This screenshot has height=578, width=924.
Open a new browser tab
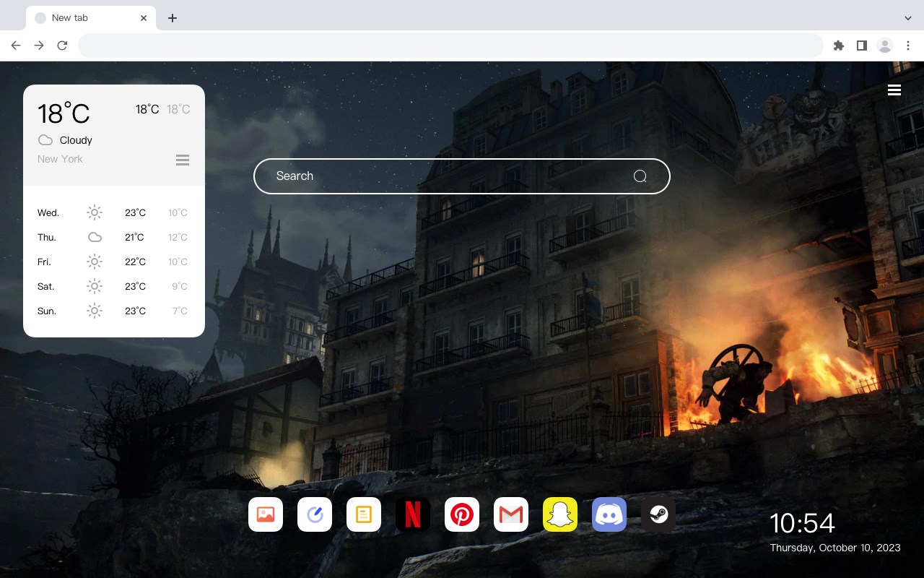pyautogui.click(x=172, y=18)
